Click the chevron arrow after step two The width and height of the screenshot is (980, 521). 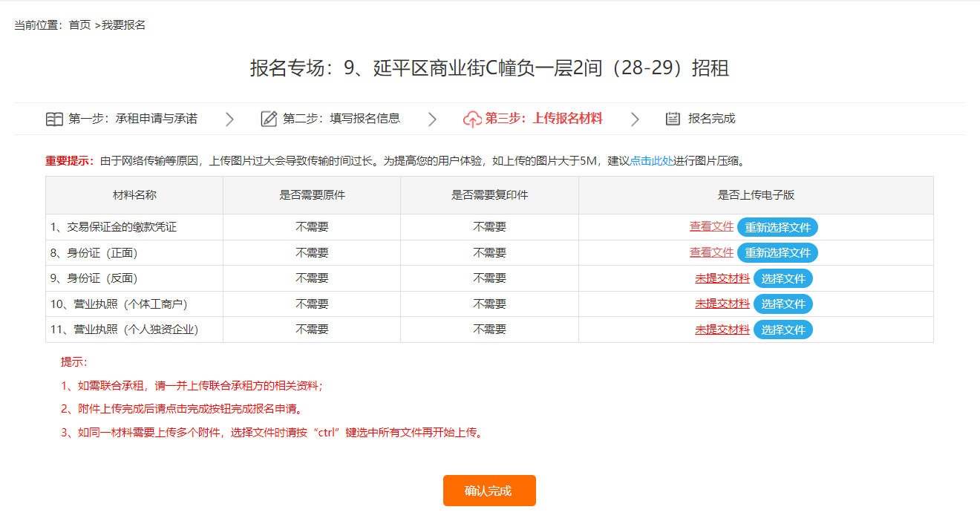432,119
